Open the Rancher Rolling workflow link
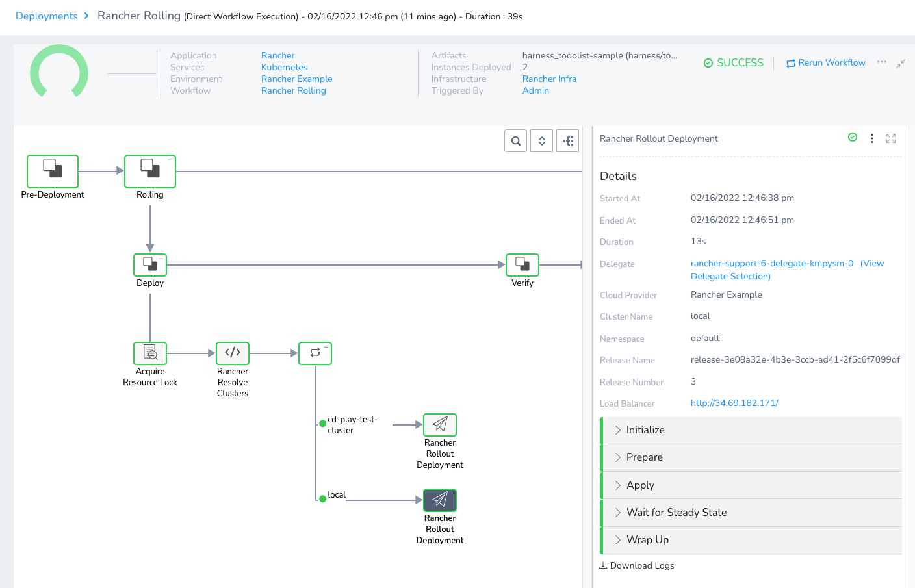Screen dimensions: 915x588 point(294,90)
